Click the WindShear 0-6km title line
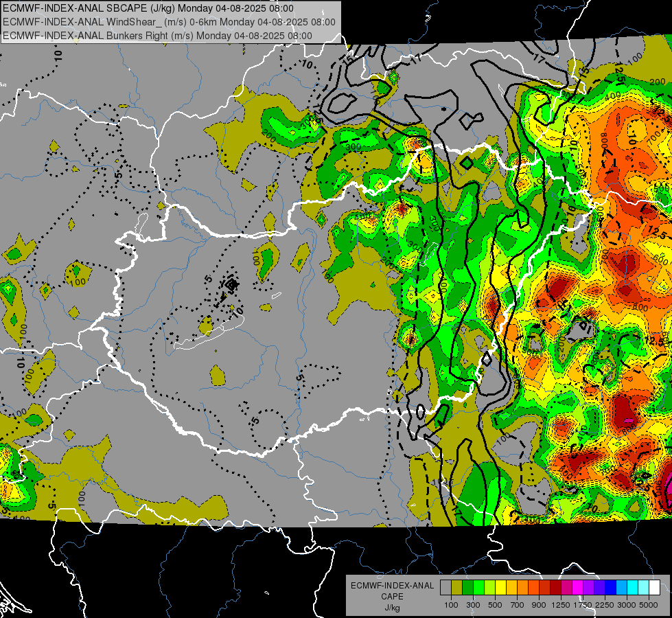 point(169,22)
